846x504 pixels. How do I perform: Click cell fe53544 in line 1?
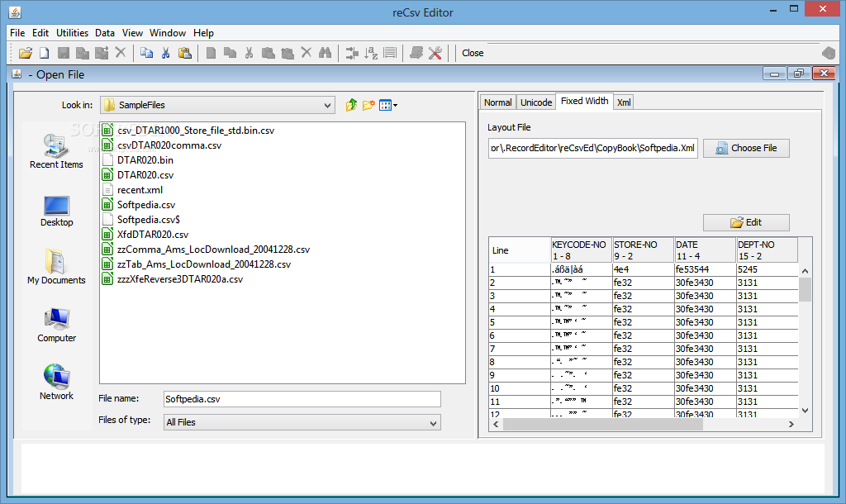pyautogui.click(x=706, y=269)
